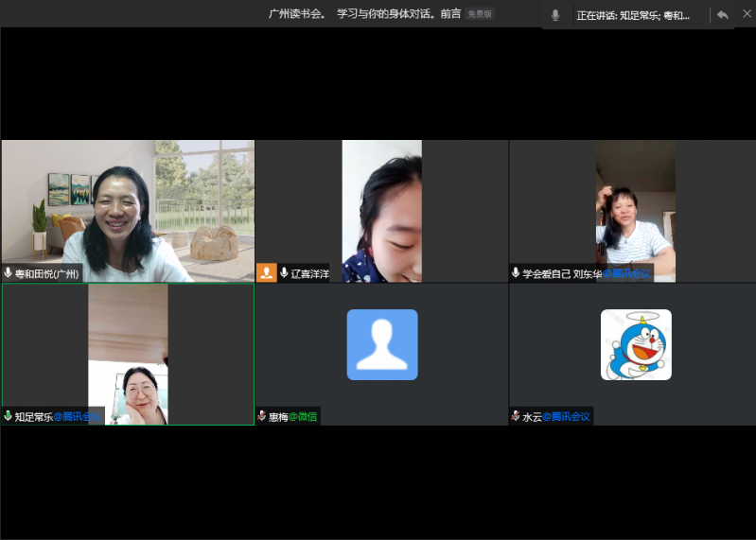Viewport: 756px width, 540px height.
Task: Click the microphone icon in the top speaking bar
Action: 555,15
